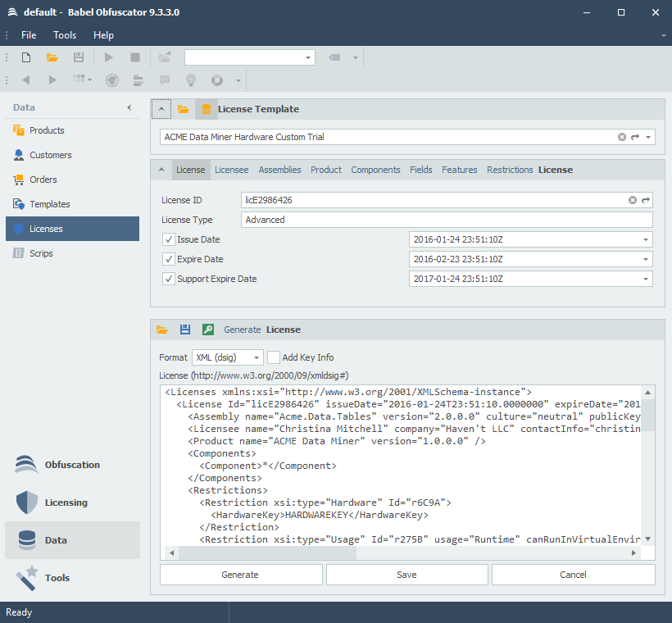Click the green key icon in Generate panel
This screenshot has width=672, height=623.
click(x=208, y=330)
